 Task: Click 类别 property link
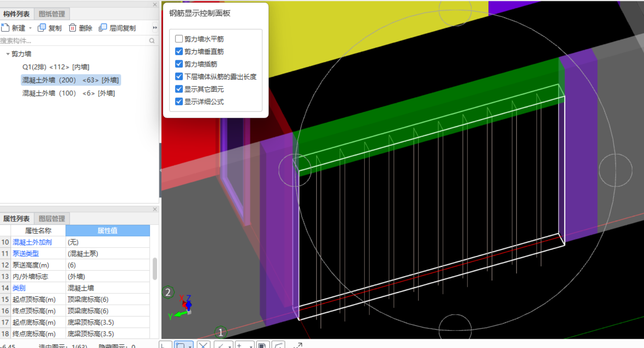(19, 288)
